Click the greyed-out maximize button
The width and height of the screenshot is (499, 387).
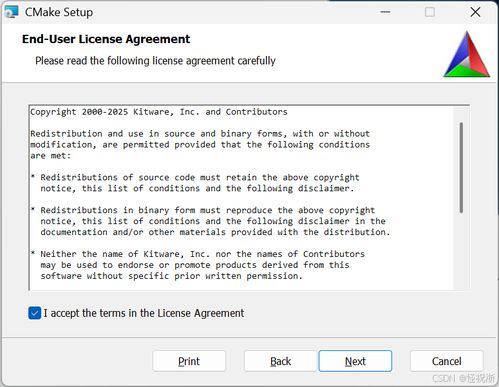click(430, 12)
